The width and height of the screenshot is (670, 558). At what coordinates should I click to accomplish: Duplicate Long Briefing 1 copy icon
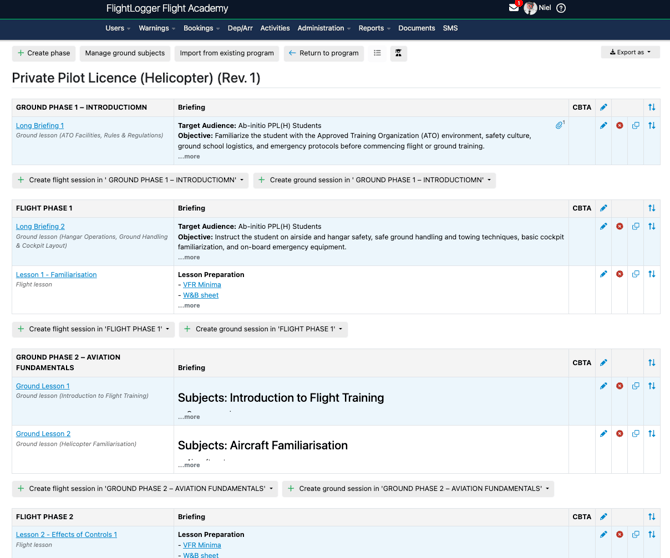[636, 126]
